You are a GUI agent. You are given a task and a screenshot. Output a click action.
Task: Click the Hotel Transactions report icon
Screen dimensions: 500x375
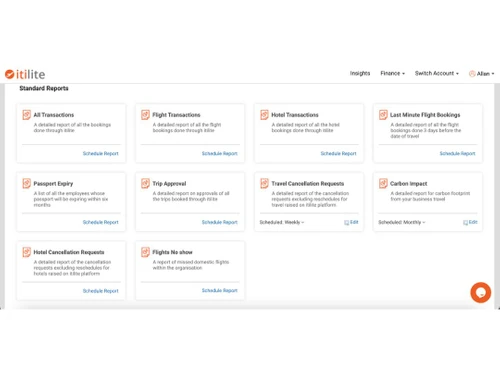point(264,115)
